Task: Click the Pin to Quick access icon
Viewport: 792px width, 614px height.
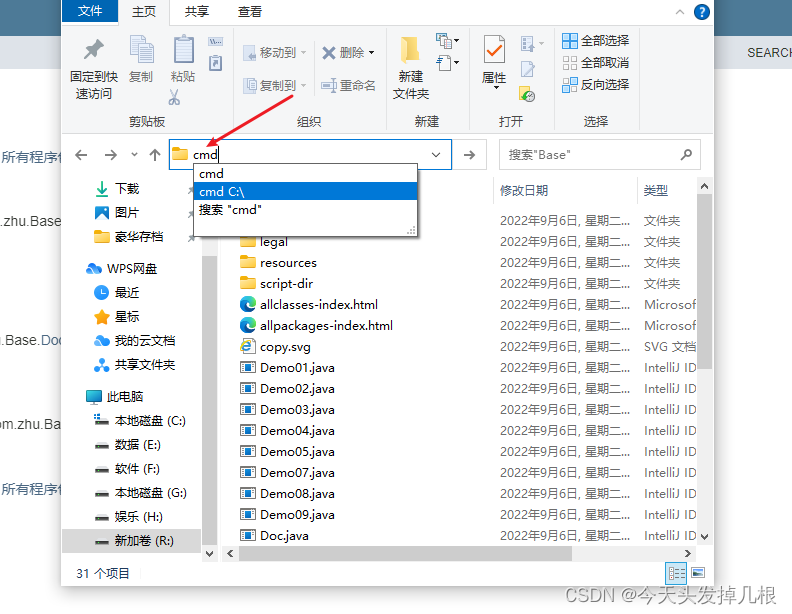Action: click(93, 49)
